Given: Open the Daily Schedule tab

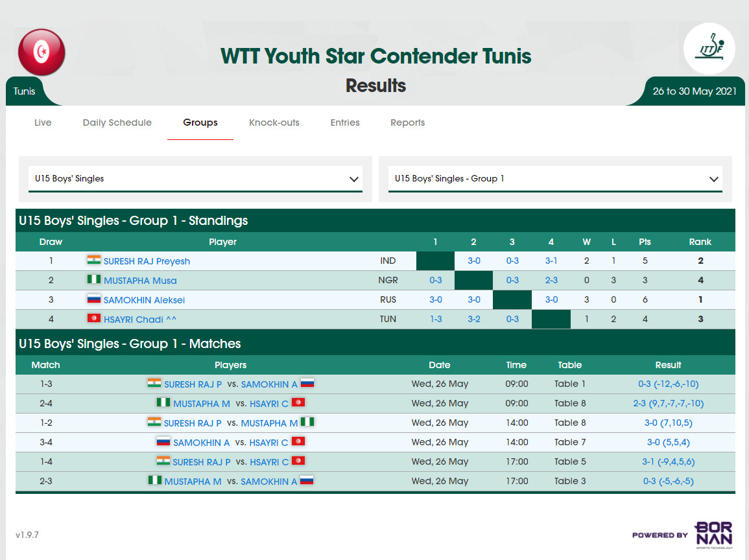Looking at the screenshot, I should point(117,122).
